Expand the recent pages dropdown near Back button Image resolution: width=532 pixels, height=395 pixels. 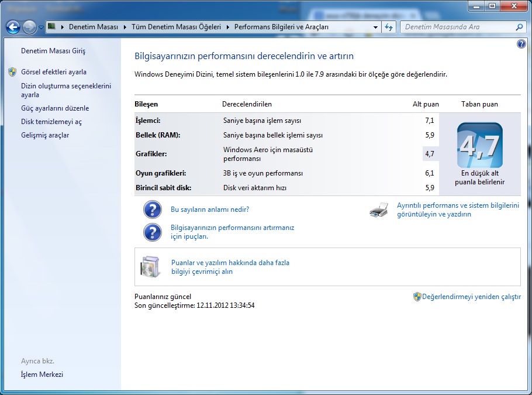40,27
